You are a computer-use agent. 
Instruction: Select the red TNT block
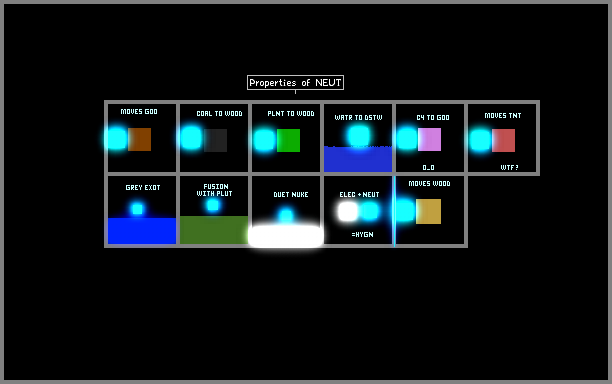pyautogui.click(x=503, y=140)
